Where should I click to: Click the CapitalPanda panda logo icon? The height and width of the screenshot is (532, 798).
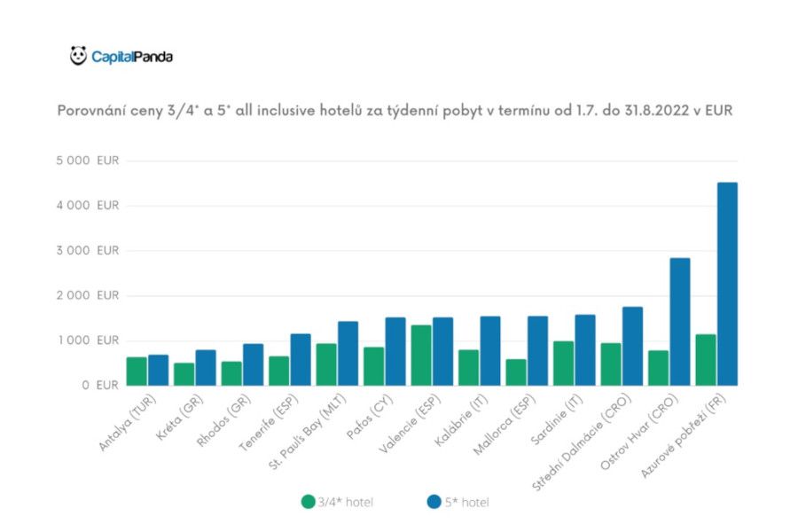point(78,54)
